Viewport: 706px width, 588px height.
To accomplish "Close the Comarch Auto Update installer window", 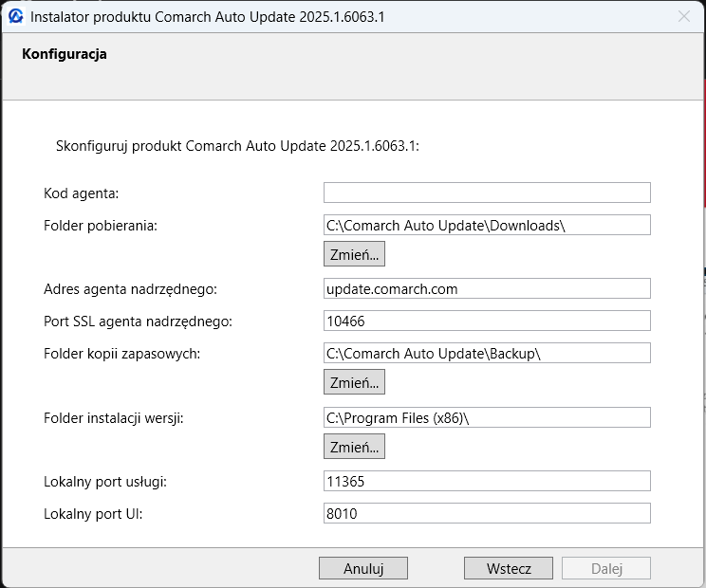I will pyautogui.click(x=684, y=17).
